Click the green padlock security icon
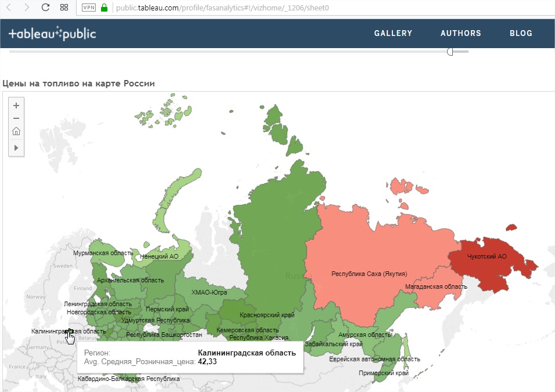Viewport: 555px width, 392px height. point(104,8)
